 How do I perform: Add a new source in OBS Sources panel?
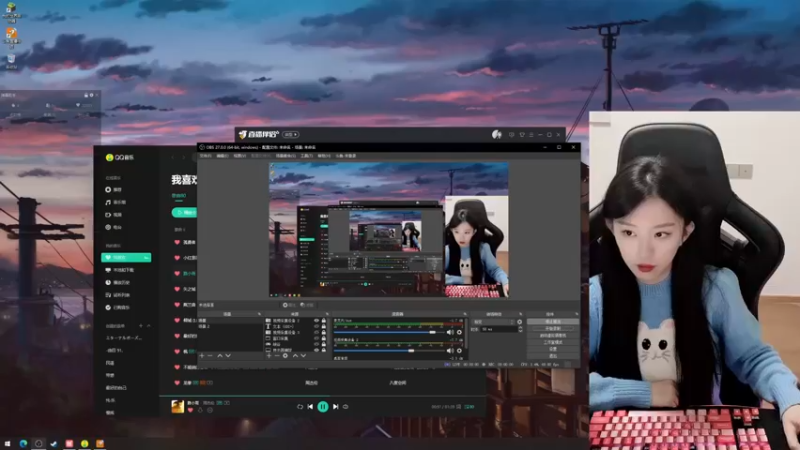coord(269,355)
